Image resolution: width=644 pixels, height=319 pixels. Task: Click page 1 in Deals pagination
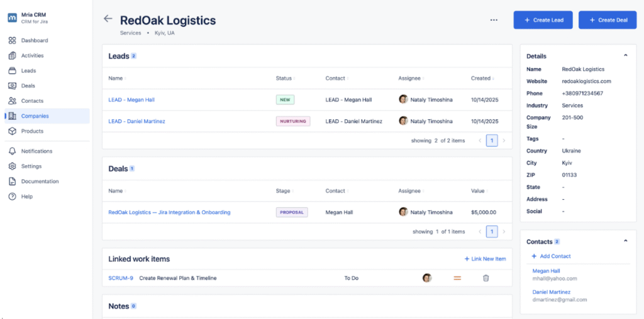click(x=492, y=232)
